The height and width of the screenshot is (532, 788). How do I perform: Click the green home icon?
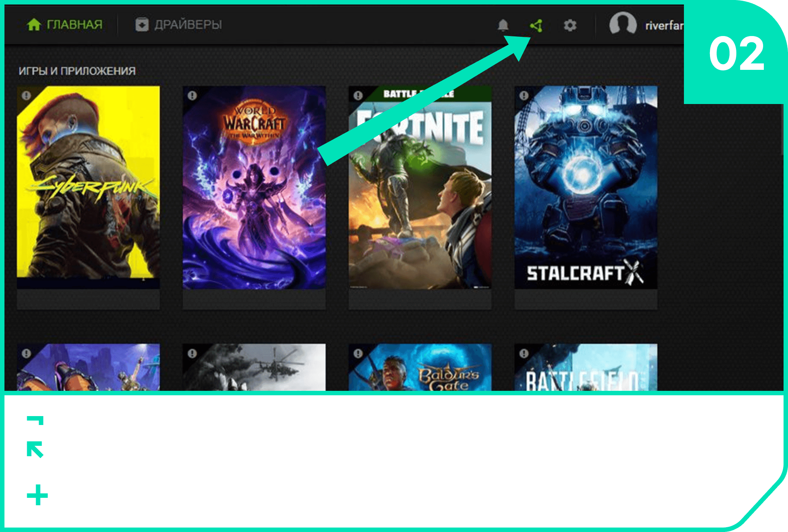(34, 25)
